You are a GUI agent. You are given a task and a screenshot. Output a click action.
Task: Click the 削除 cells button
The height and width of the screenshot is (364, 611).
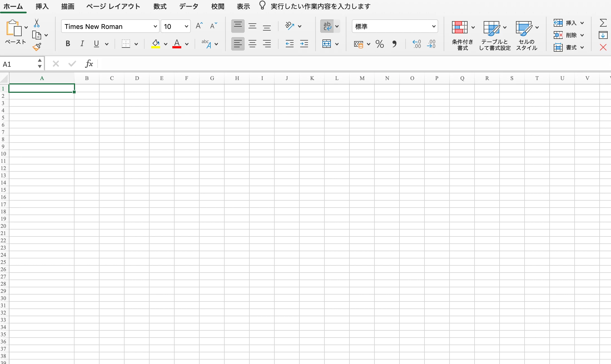coord(568,35)
